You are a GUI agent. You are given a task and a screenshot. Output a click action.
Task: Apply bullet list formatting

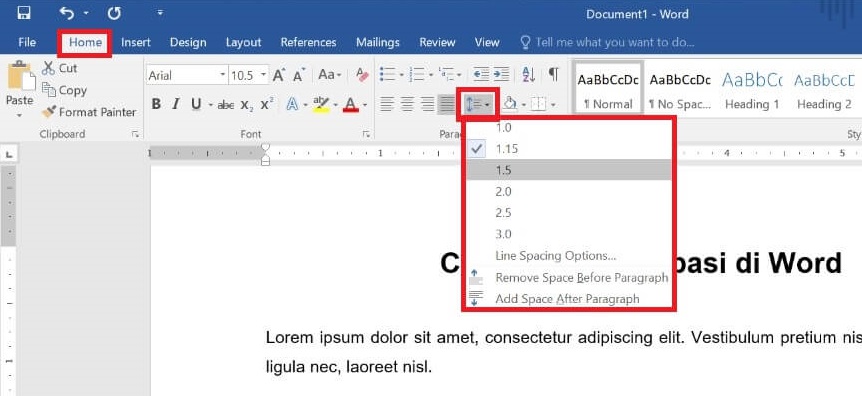[388, 74]
